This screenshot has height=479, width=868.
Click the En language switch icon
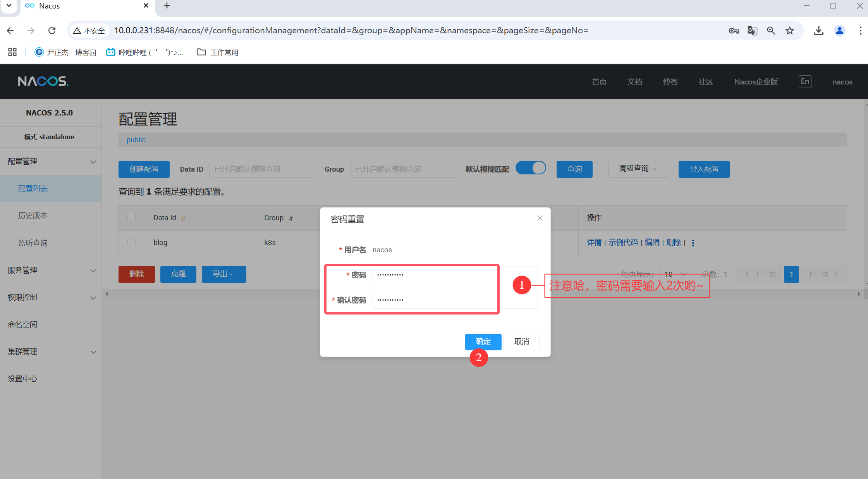(805, 81)
